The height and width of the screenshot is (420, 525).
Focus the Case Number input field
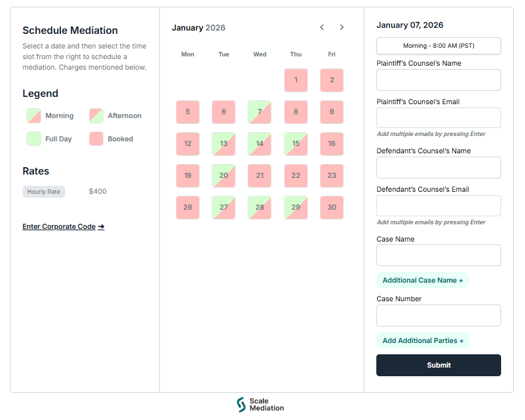click(x=438, y=316)
